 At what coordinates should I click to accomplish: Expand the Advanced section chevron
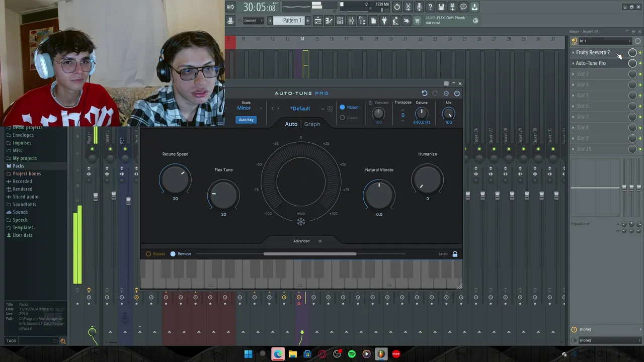(x=320, y=241)
